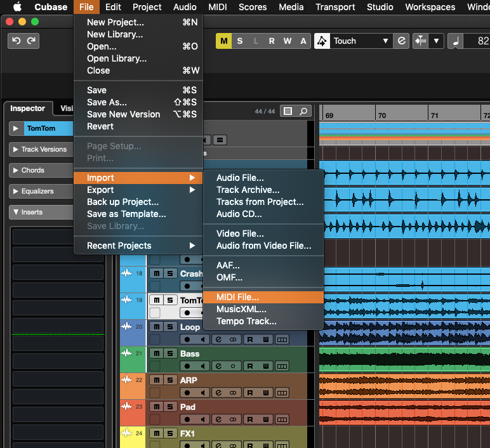The width and height of the screenshot is (490, 448).
Task: Click the waveform icon of track 23
Action: click(126, 407)
